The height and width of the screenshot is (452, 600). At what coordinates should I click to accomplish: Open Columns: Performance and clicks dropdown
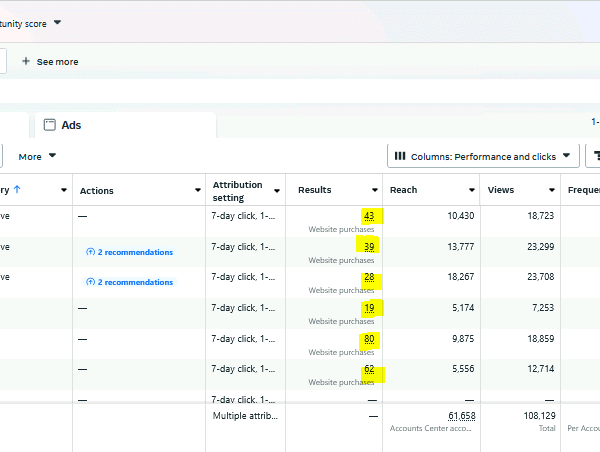point(482,156)
